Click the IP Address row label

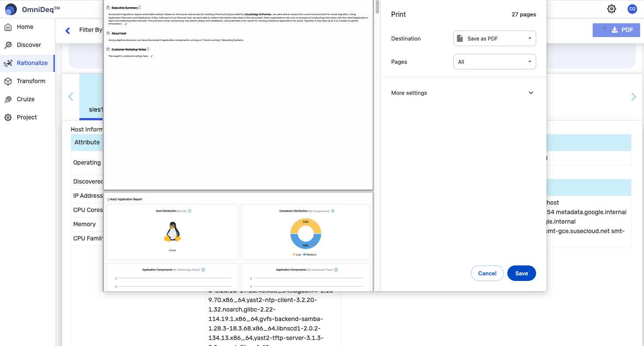point(88,196)
